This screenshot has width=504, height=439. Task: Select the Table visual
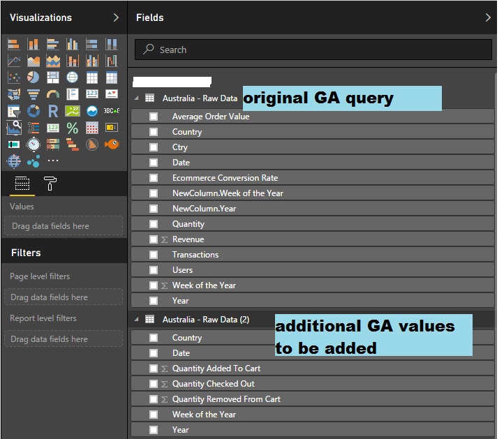92,77
